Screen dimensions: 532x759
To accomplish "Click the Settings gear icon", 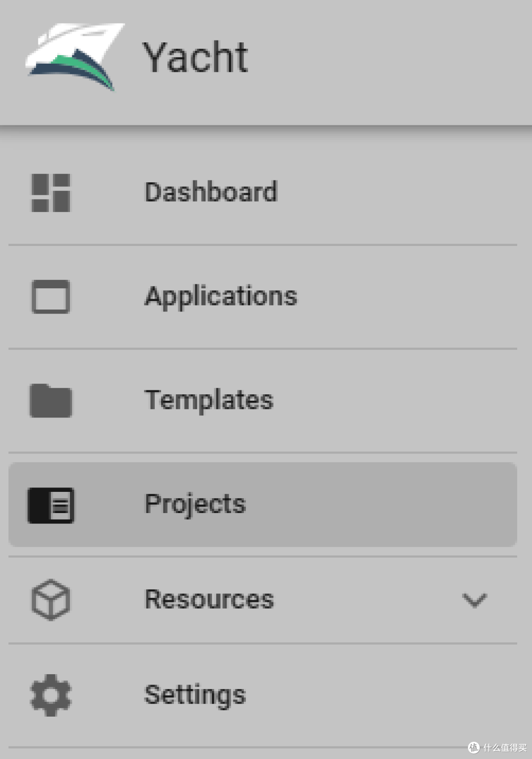I will pyautogui.click(x=51, y=695).
